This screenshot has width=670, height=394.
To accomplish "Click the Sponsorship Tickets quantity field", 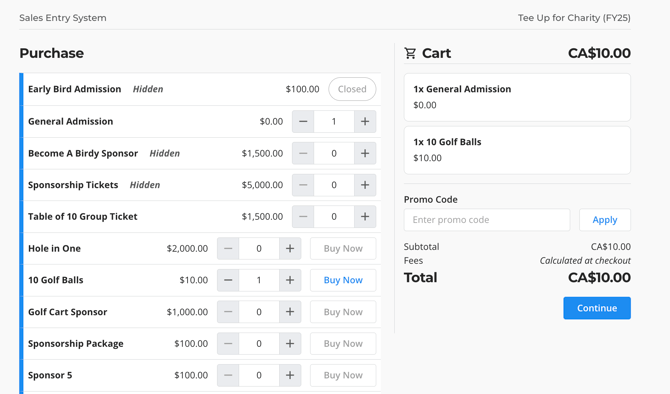I will 334,185.
